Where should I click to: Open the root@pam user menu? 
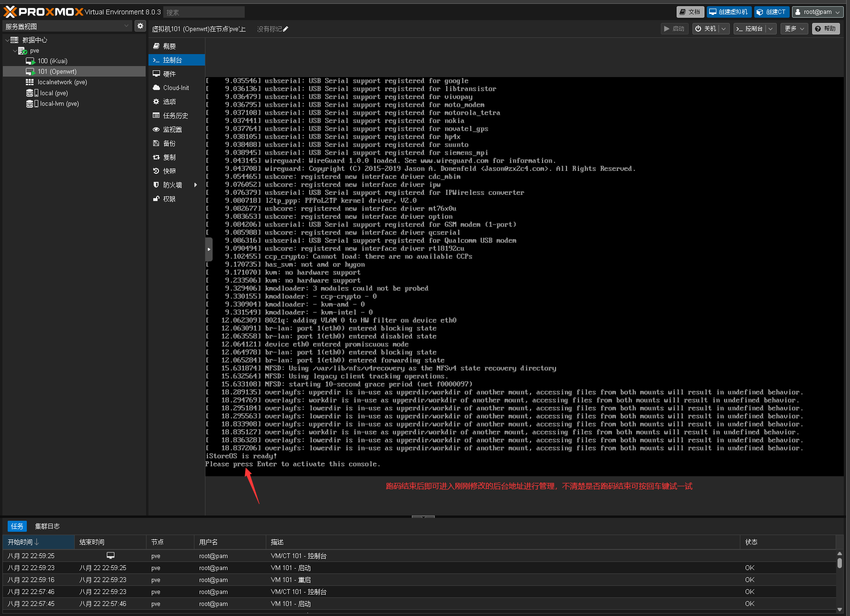click(x=817, y=12)
